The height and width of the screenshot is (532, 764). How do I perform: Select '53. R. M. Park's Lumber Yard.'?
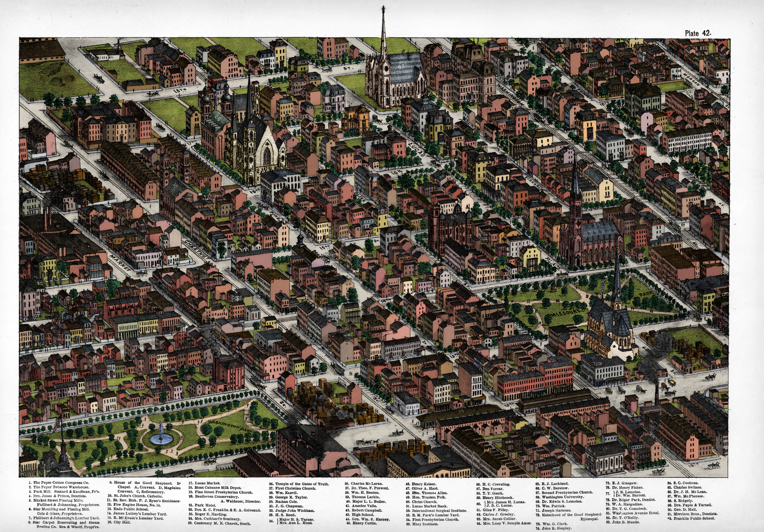tap(433, 515)
